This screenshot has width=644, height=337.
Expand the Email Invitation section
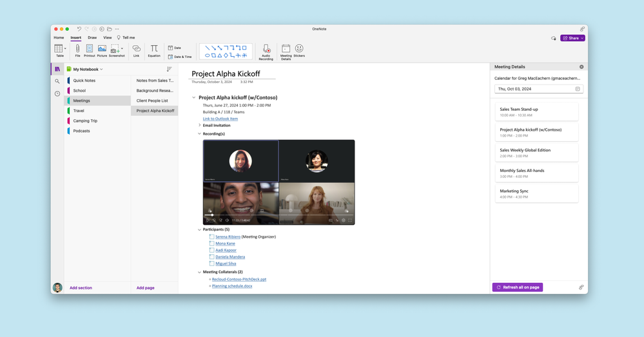(x=200, y=125)
